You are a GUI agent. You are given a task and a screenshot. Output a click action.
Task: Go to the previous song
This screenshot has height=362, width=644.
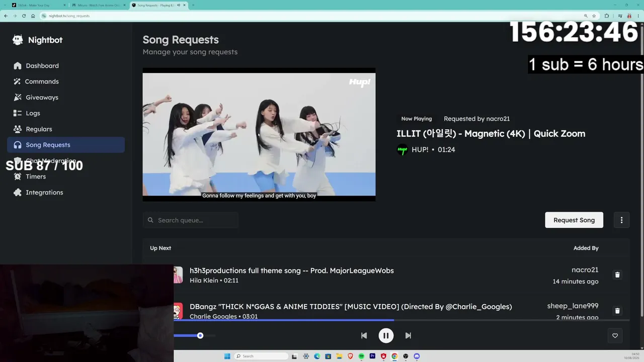point(364,335)
